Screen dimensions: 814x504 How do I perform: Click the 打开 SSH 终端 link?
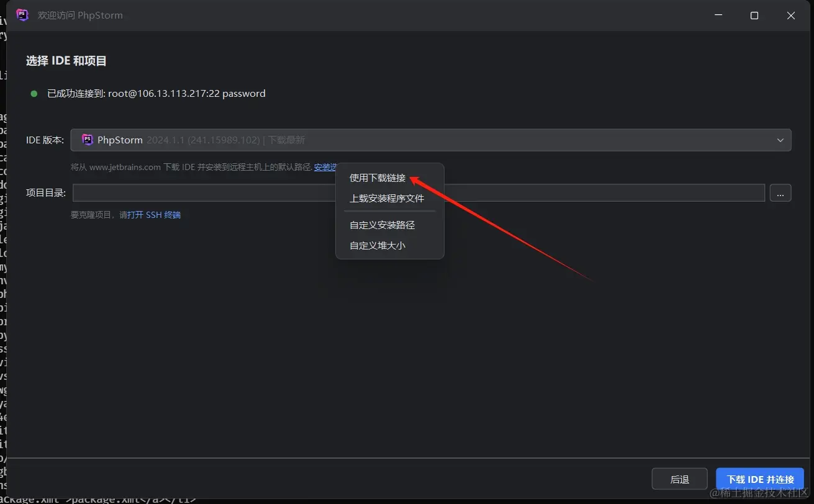pyautogui.click(x=154, y=215)
